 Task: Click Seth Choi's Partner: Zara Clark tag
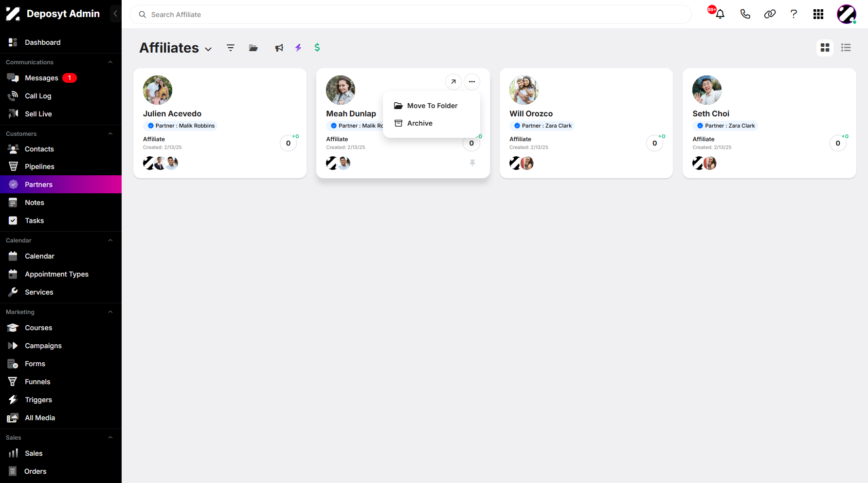(725, 126)
